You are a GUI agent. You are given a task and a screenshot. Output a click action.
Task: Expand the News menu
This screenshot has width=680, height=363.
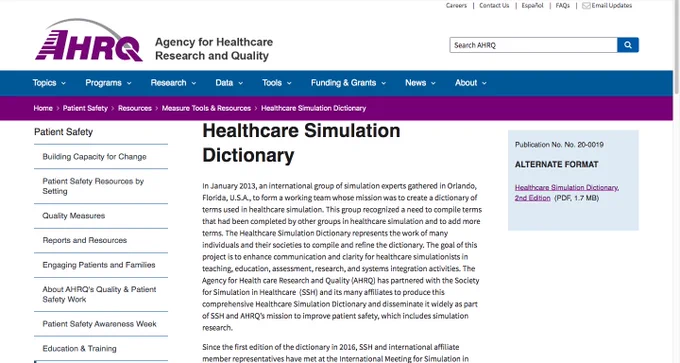click(420, 83)
